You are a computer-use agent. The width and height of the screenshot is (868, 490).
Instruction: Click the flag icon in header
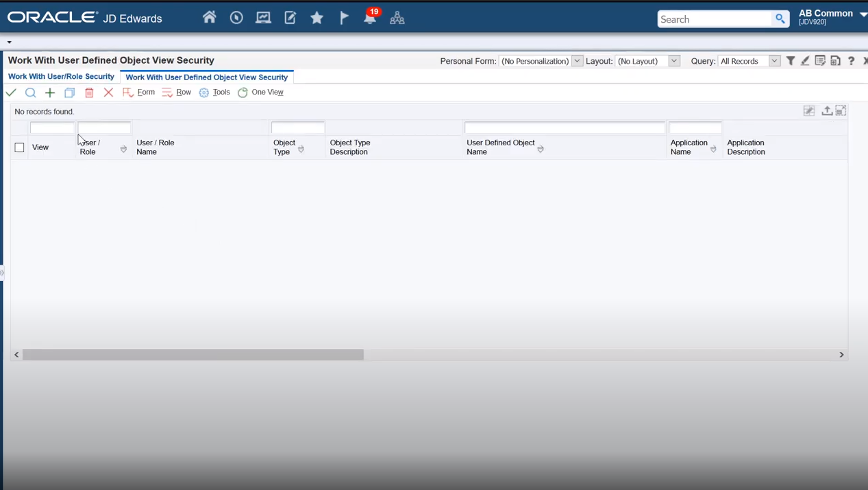[344, 18]
